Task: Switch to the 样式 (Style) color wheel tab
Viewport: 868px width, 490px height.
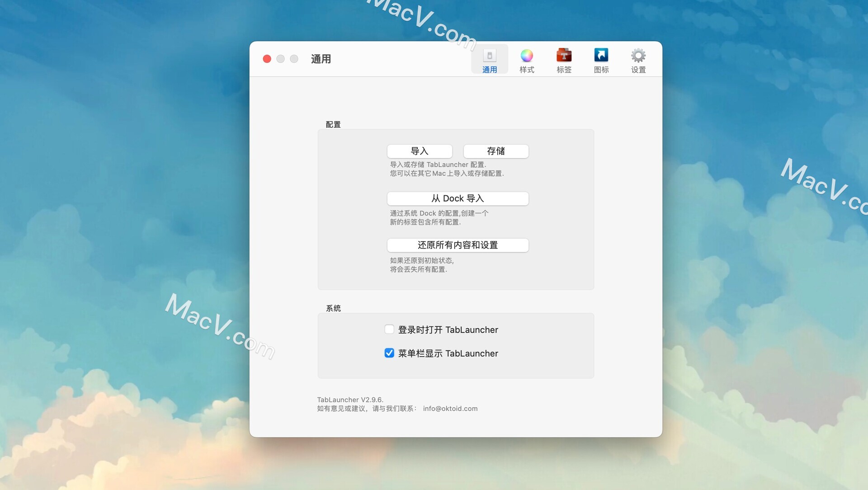Action: coord(527,60)
